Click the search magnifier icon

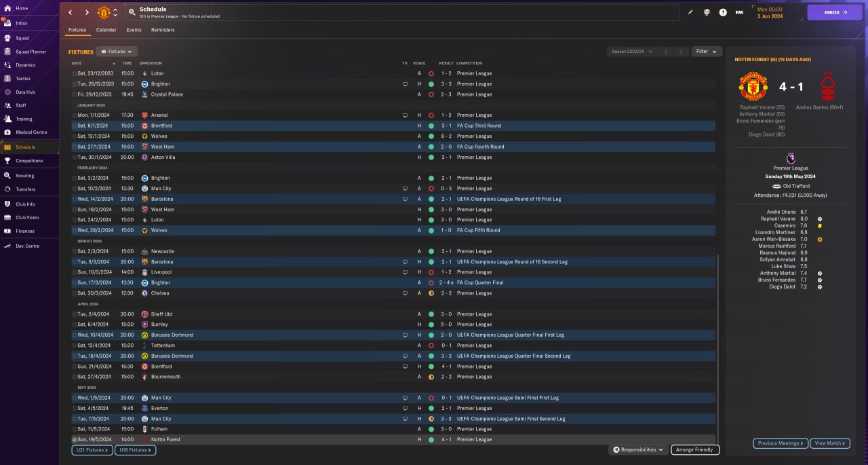[x=132, y=12]
